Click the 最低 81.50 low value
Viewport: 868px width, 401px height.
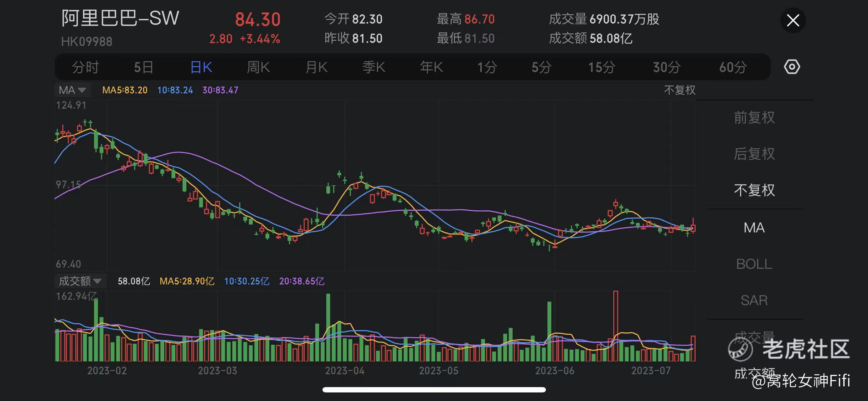pos(466,38)
